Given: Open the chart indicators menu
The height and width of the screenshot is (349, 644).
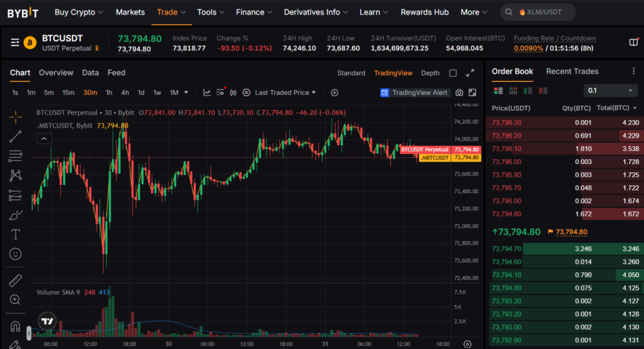Looking at the screenshot, I should (207, 93).
